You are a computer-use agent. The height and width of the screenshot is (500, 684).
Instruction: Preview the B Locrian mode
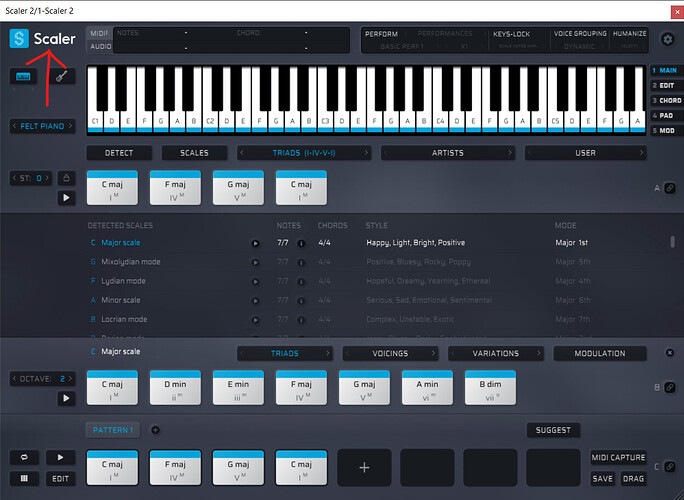[x=255, y=320]
